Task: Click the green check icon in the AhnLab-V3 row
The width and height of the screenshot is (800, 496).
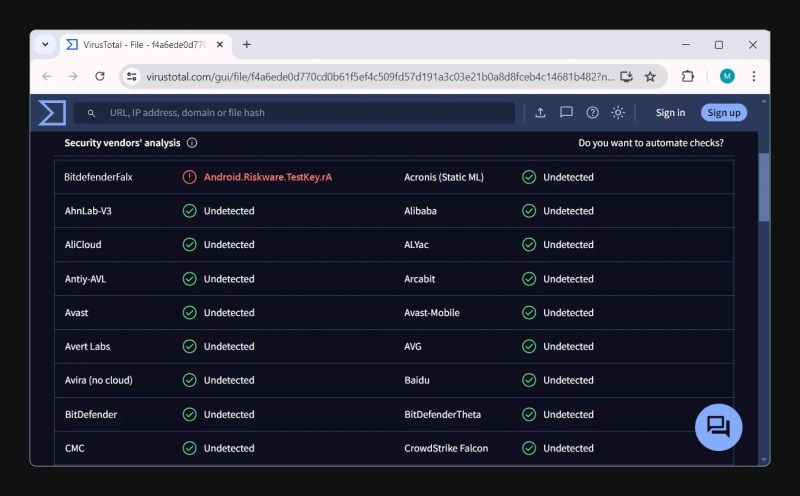Action: [x=189, y=211]
